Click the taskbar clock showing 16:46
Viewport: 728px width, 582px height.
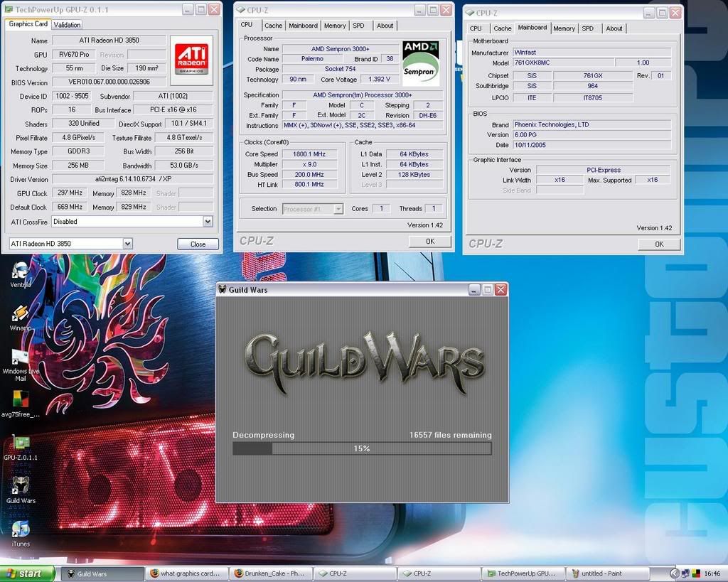712,574
